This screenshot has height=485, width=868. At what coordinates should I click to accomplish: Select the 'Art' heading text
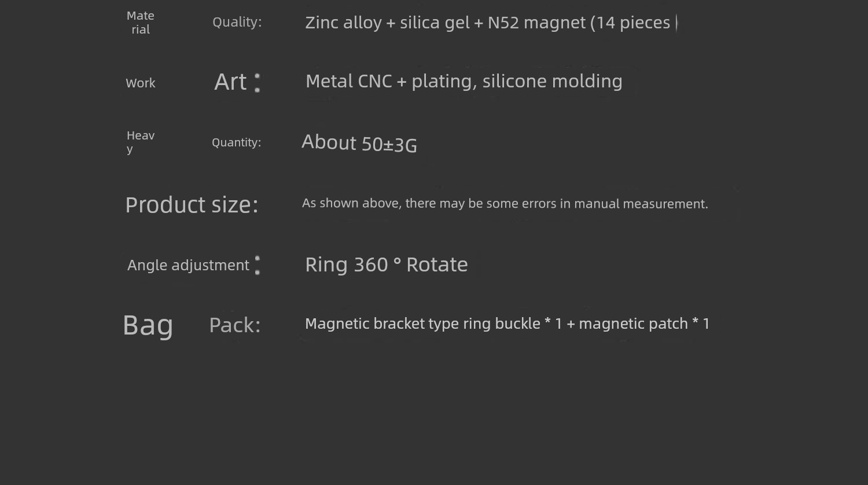coord(230,82)
